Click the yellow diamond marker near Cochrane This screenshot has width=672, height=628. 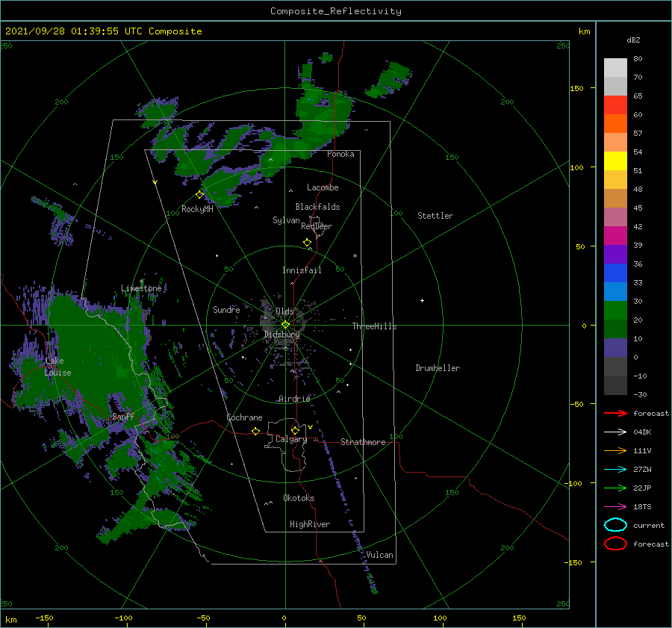click(x=256, y=432)
